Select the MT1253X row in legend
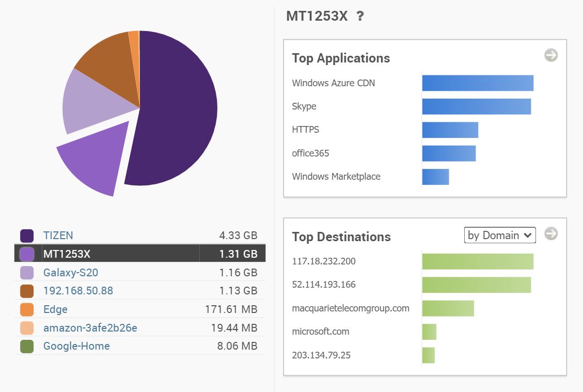 pyautogui.click(x=139, y=254)
